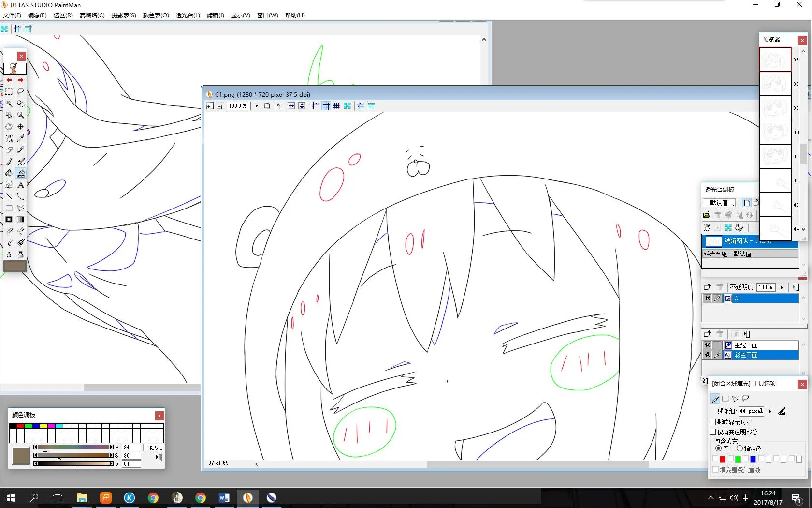The image size is (812, 508).
Task: Select the 指定色 radio button
Action: pos(739,448)
